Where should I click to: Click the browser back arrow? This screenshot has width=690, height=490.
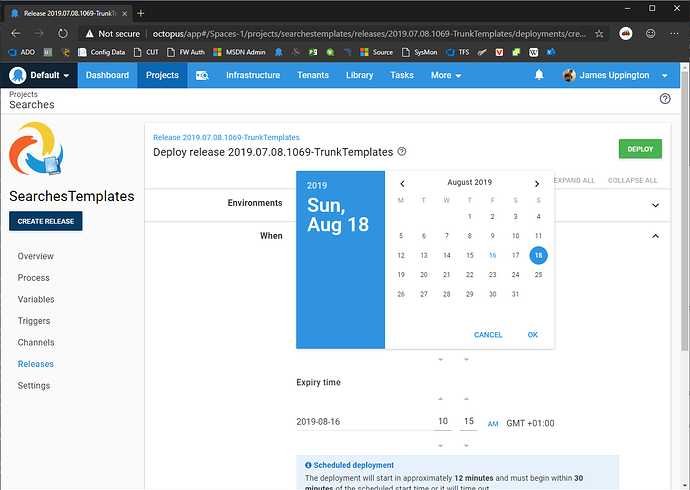coord(16,33)
